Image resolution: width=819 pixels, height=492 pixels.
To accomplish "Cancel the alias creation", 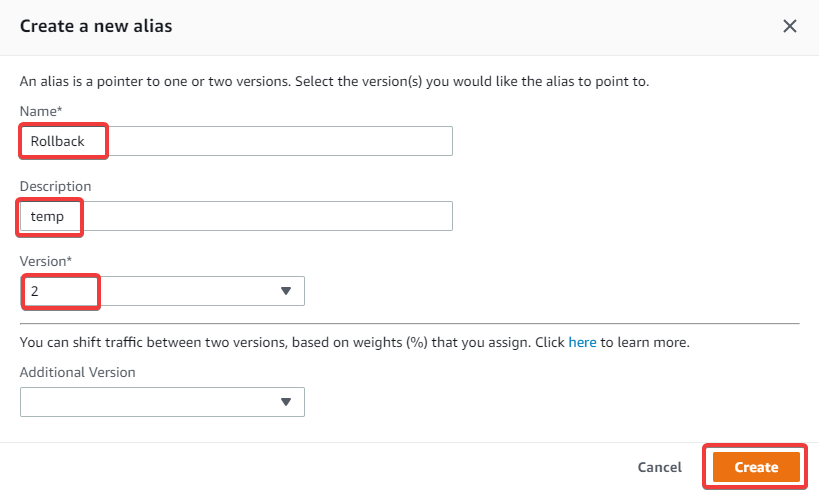I will 660,467.
